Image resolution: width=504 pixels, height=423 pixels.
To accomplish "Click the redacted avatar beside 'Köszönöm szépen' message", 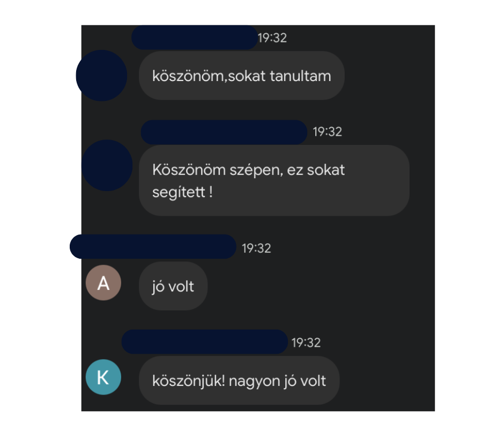I will pyautogui.click(x=107, y=165).
